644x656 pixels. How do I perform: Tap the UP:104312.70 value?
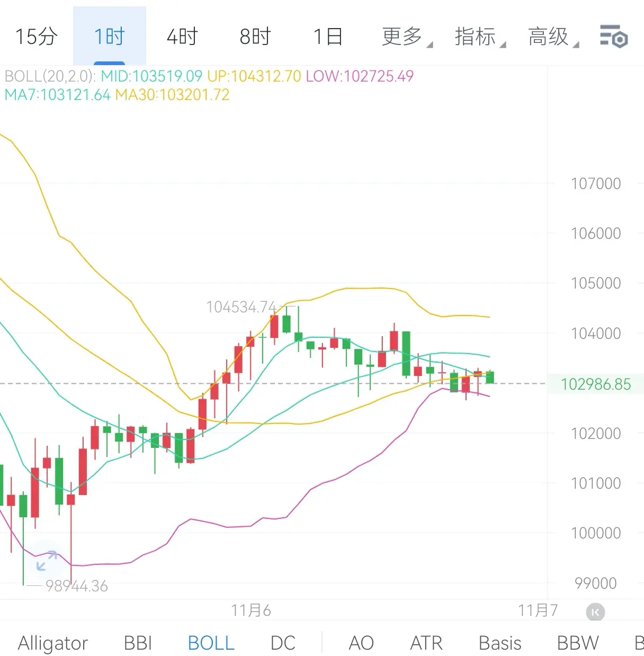click(254, 76)
